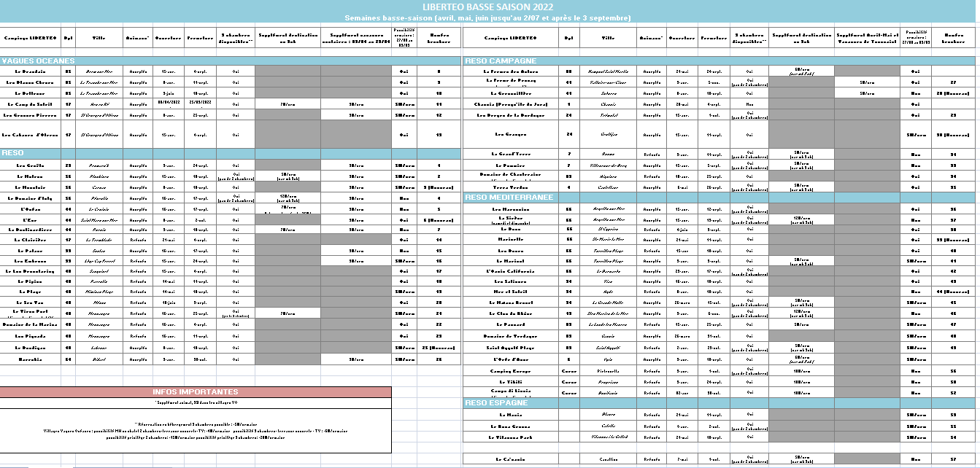980x468 pixels.
Task: Select the Le Ca'savio campsite cell
Action: pos(511,460)
